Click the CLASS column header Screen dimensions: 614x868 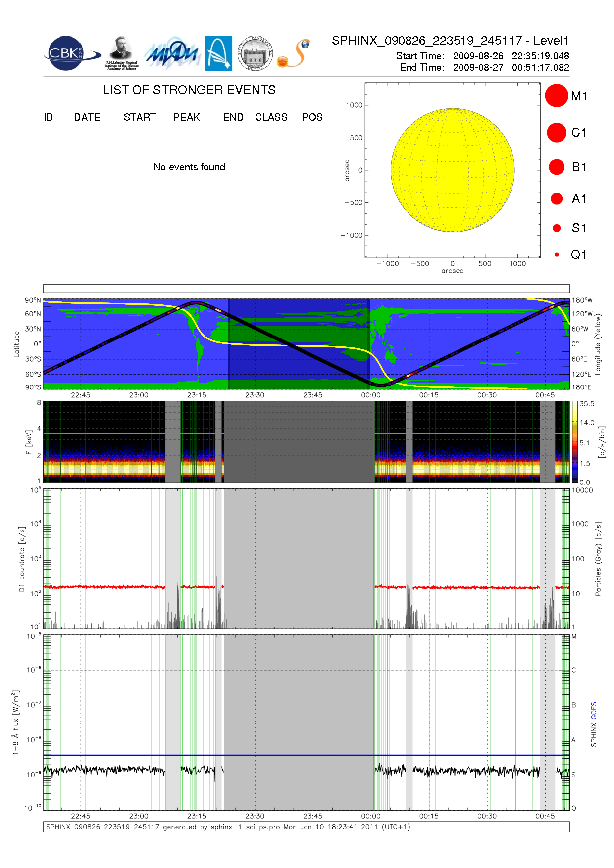click(271, 117)
